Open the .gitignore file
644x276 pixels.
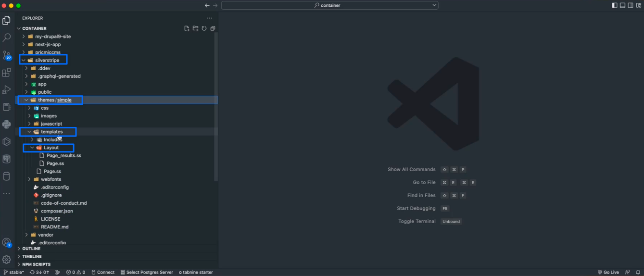[51, 195]
